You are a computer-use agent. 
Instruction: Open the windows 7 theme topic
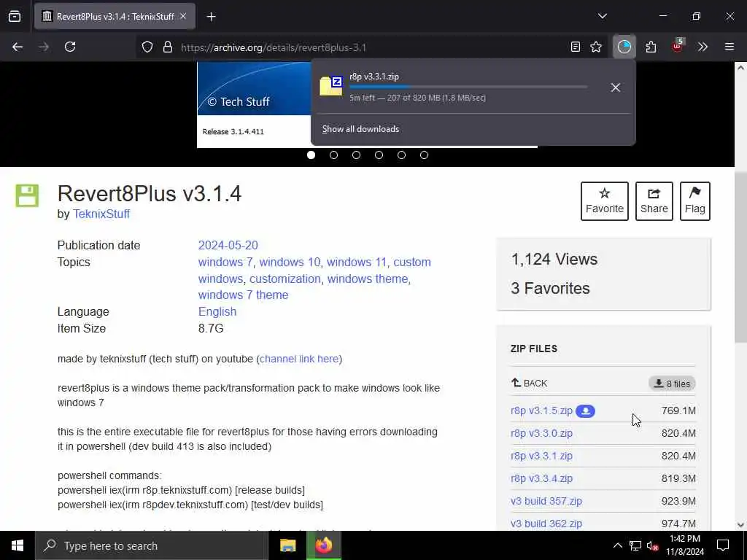click(243, 295)
